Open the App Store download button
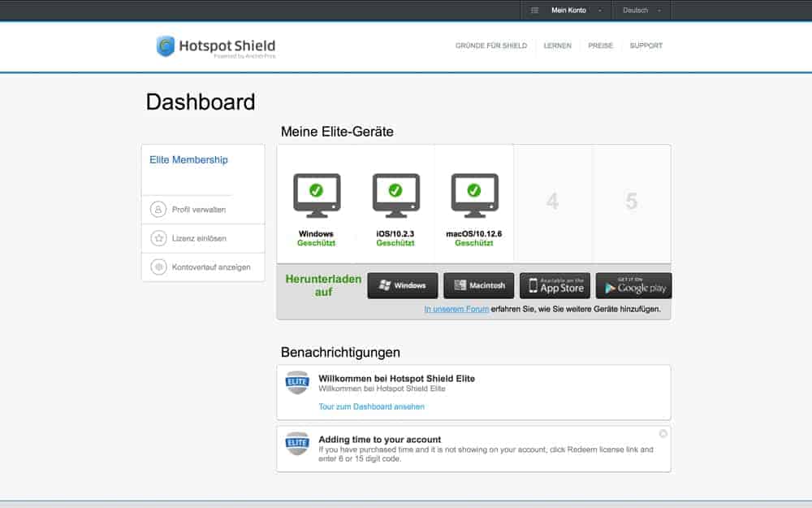The width and height of the screenshot is (812, 508). click(555, 285)
